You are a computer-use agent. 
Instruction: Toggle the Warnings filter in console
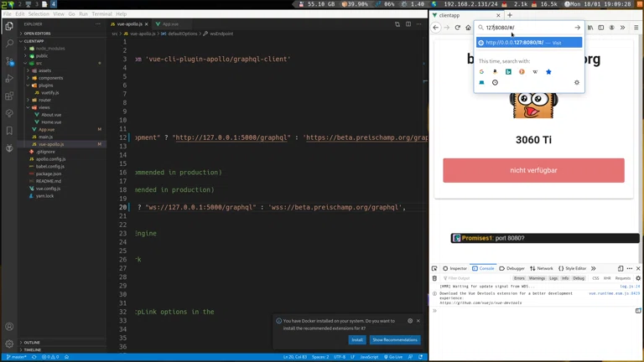tap(537, 278)
